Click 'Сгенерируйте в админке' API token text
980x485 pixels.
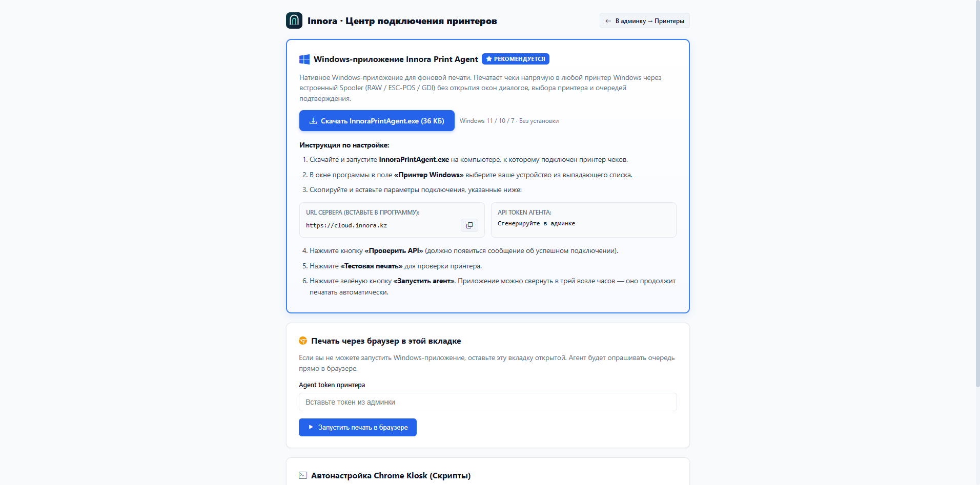(x=536, y=223)
